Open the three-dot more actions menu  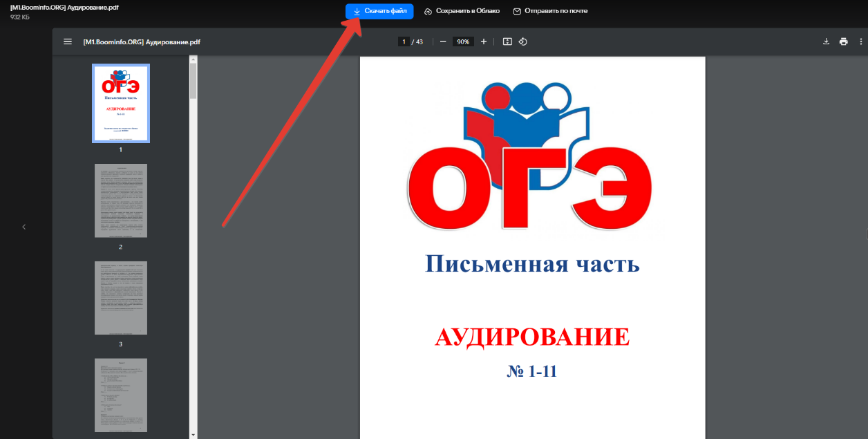coord(861,41)
